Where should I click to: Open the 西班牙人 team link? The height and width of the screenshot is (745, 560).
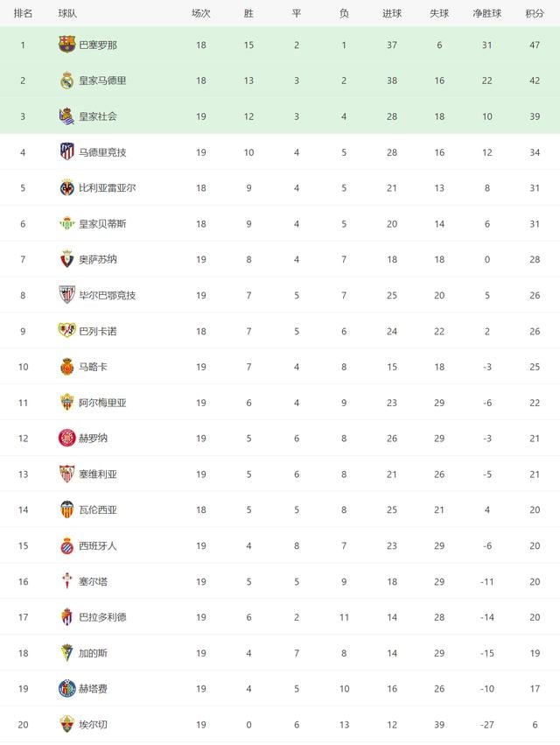tap(97, 545)
